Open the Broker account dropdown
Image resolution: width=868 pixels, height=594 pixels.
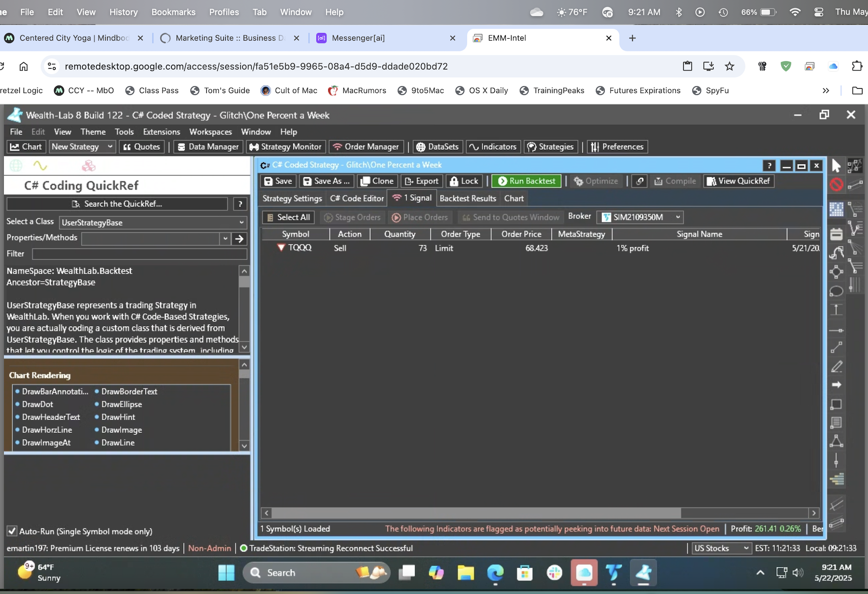(x=640, y=217)
